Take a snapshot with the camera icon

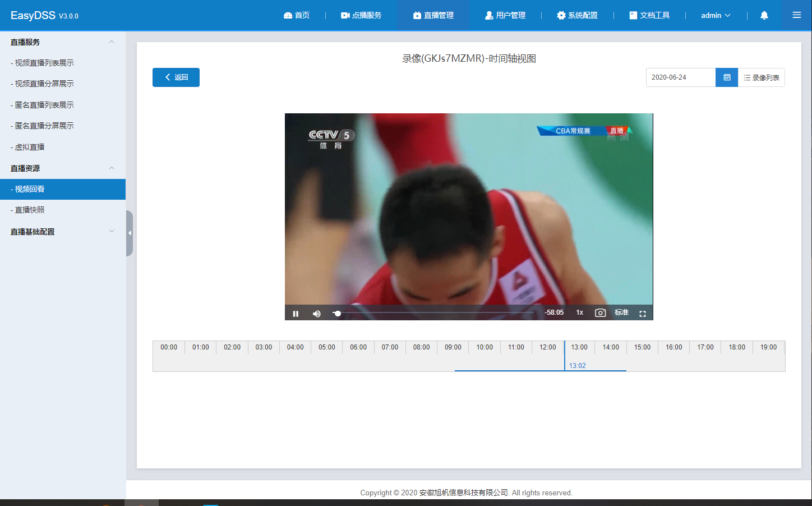(x=600, y=313)
